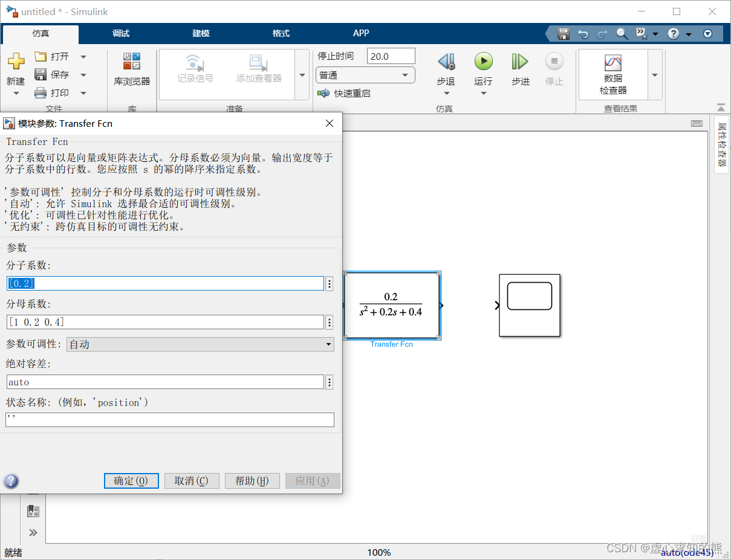731x560 pixels.
Task: Click the 分母系数 input field
Action: (166, 322)
